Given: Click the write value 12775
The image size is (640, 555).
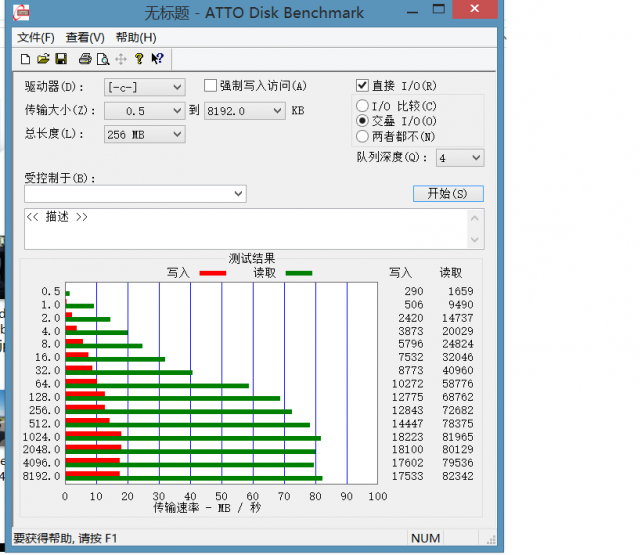Looking at the screenshot, I should (x=408, y=397).
